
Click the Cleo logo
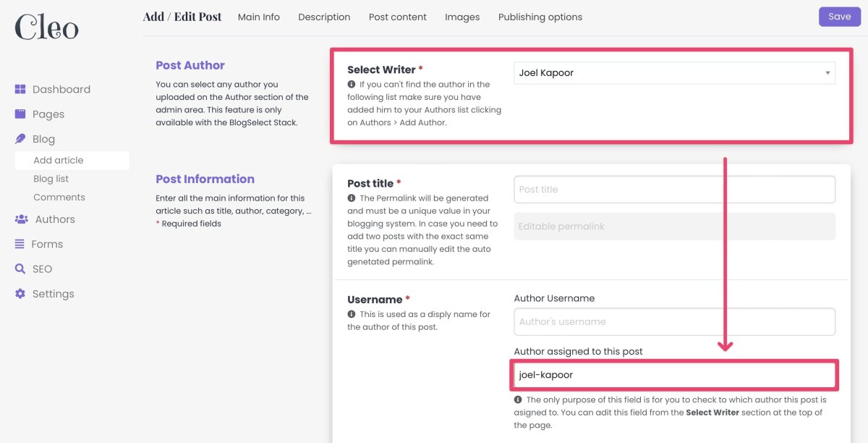click(x=46, y=28)
